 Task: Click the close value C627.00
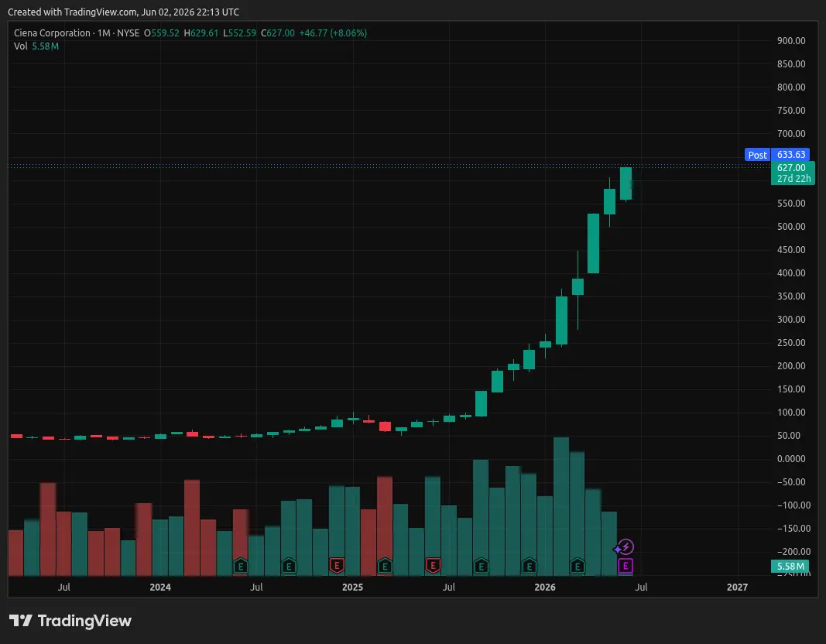(278, 33)
